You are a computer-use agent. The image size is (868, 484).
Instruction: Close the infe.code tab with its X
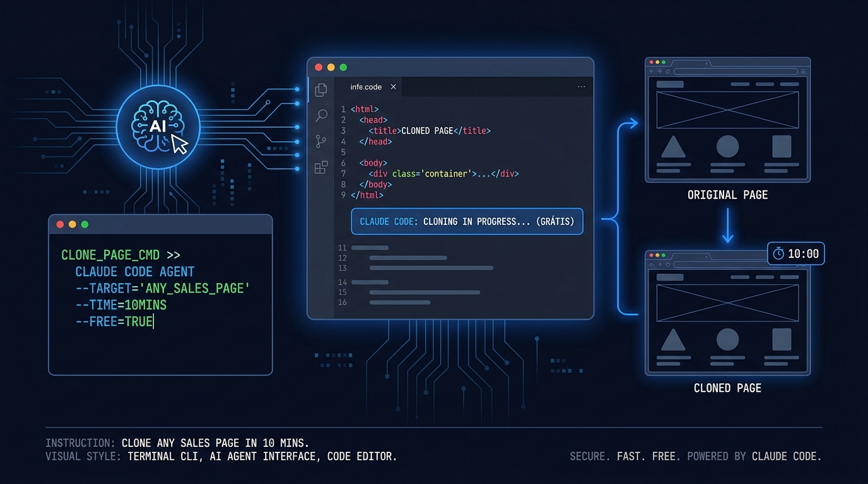tap(393, 87)
